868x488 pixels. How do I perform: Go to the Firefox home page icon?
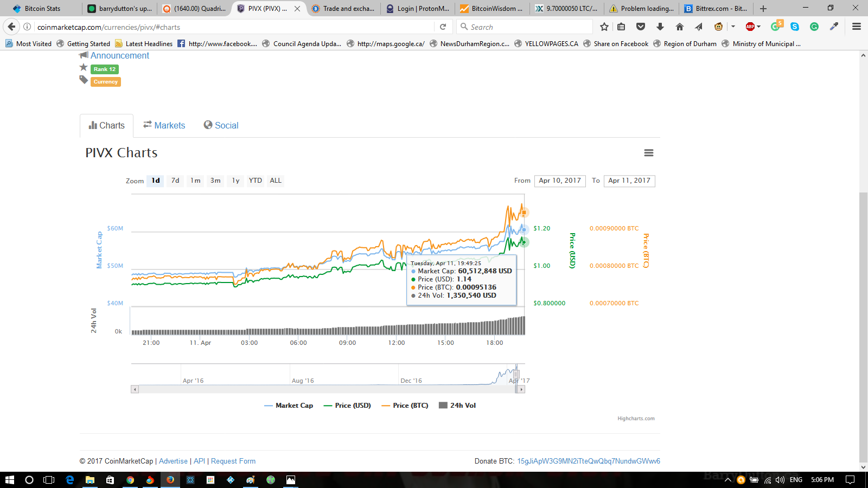[x=680, y=27]
